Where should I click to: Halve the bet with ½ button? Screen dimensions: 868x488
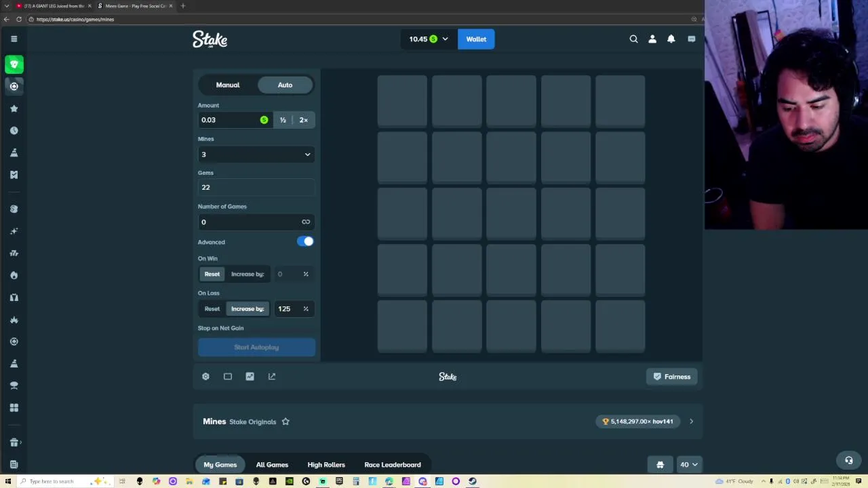283,120
